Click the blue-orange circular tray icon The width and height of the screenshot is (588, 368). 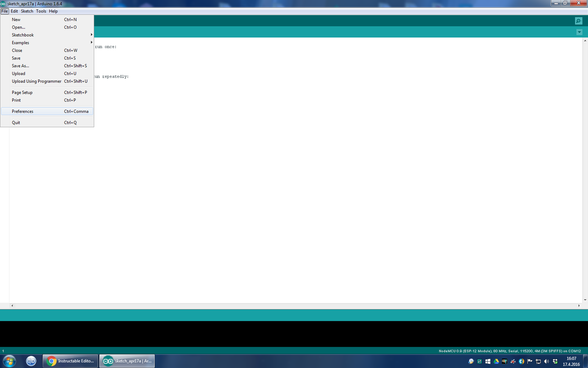(521, 361)
